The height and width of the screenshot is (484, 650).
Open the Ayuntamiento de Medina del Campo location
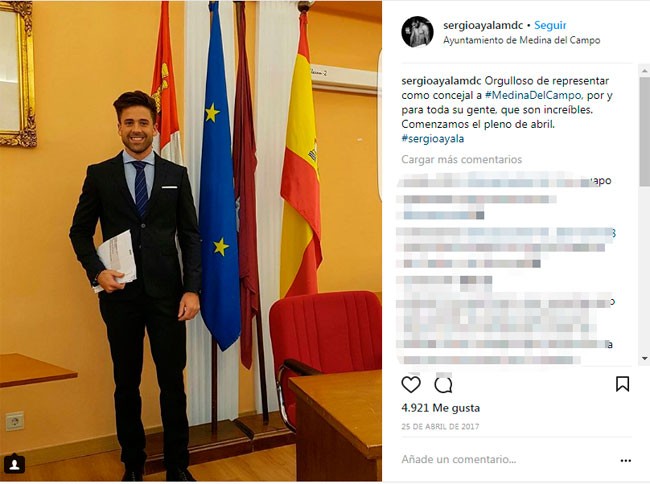pyautogui.click(x=521, y=40)
